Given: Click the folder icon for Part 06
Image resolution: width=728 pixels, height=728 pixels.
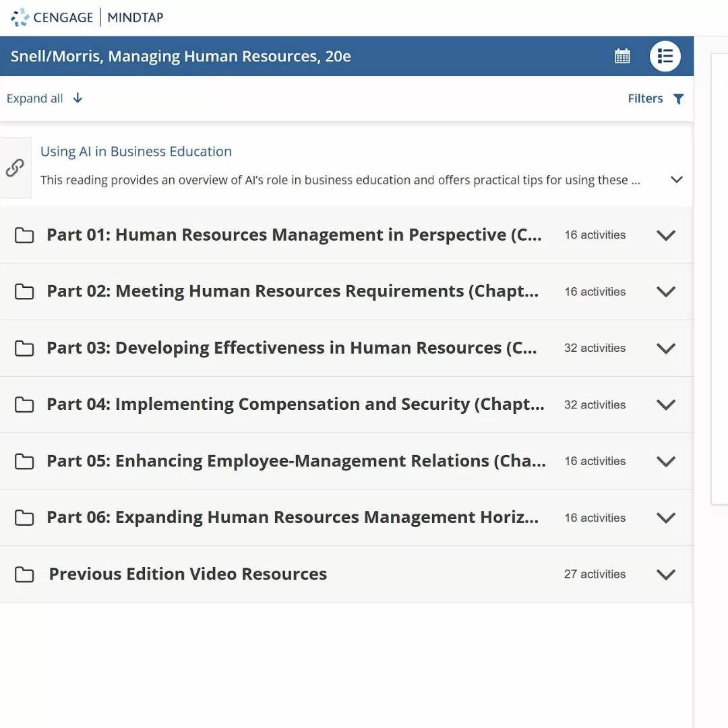Looking at the screenshot, I should coord(24,518).
